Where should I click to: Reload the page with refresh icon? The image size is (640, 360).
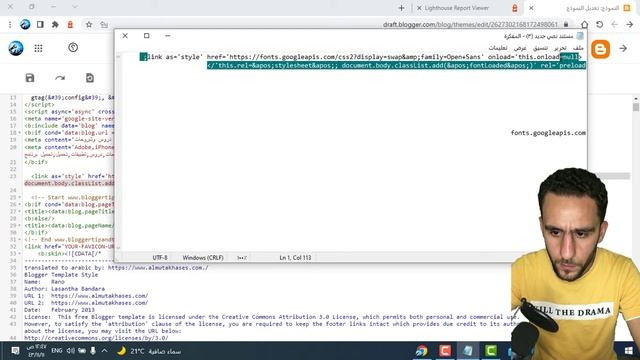pos(600,24)
